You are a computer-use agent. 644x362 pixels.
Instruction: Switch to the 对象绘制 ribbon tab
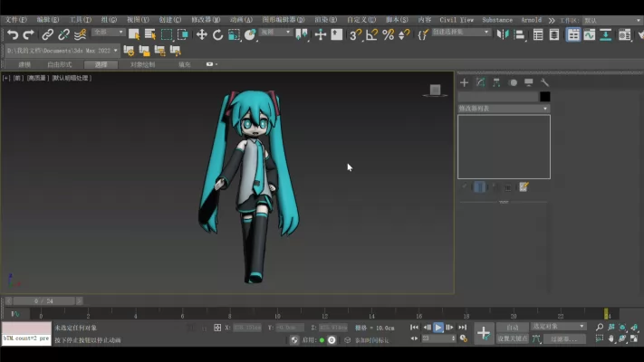[x=142, y=64]
